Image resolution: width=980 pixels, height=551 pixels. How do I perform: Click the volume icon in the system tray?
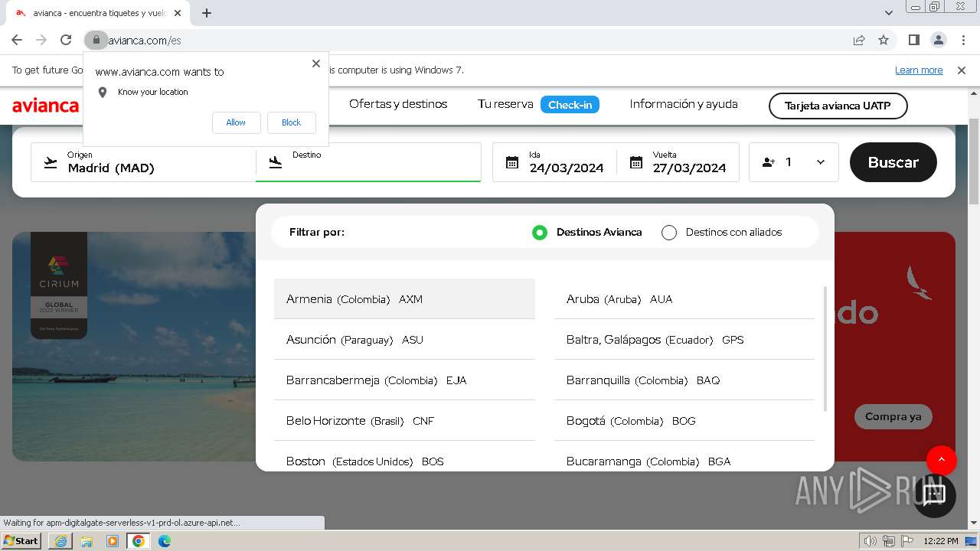pyautogui.click(x=871, y=541)
